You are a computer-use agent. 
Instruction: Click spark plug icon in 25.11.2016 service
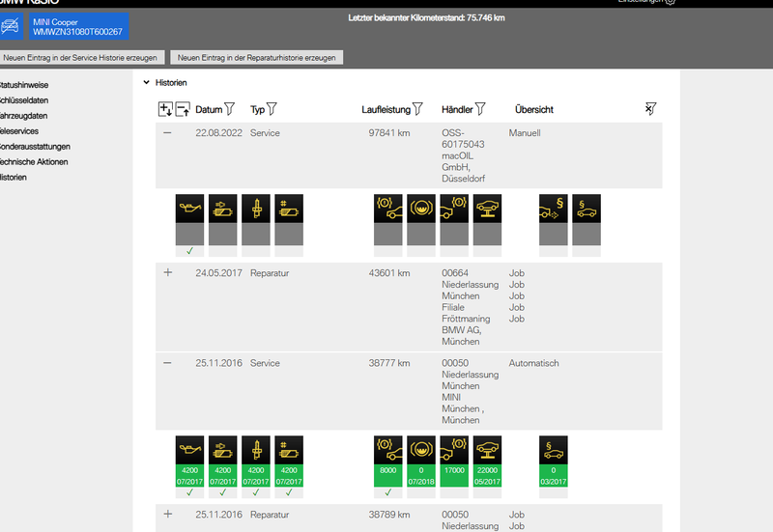tap(256, 450)
